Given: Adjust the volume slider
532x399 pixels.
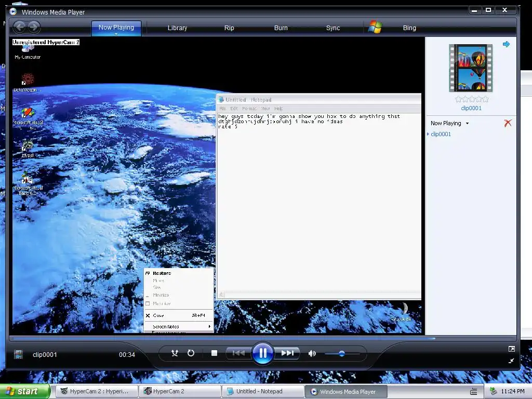Looking at the screenshot, I should 342,353.
